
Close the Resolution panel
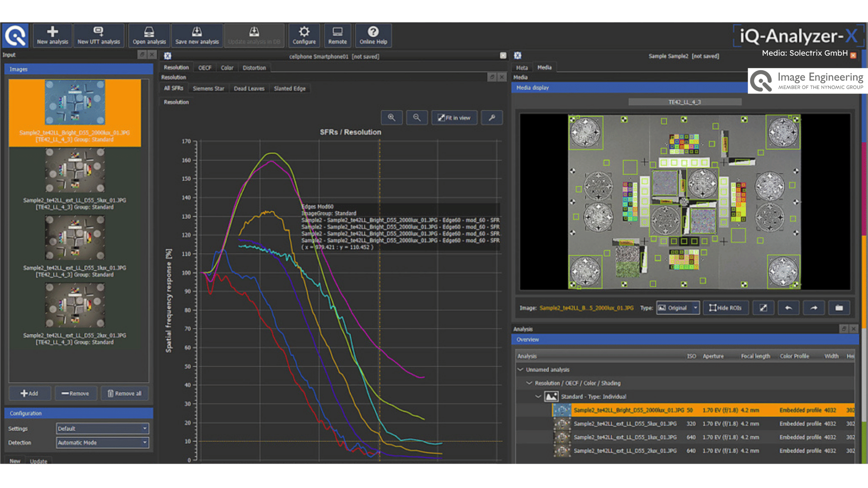click(x=502, y=77)
